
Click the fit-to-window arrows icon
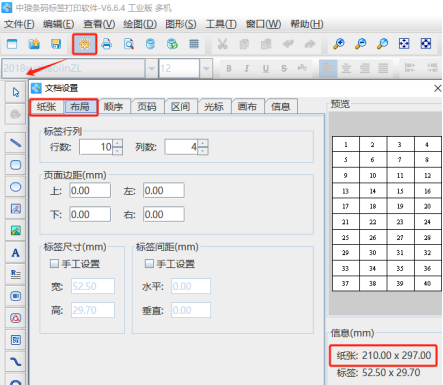point(404,44)
